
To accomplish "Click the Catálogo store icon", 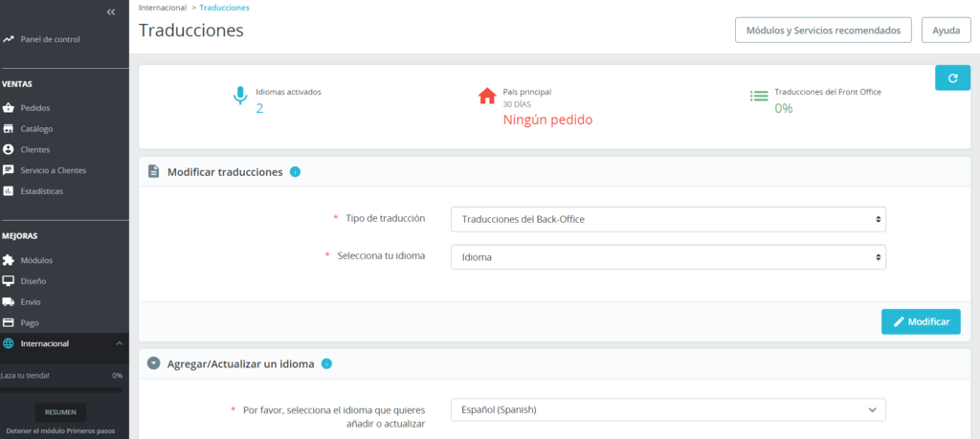I will tap(8, 129).
